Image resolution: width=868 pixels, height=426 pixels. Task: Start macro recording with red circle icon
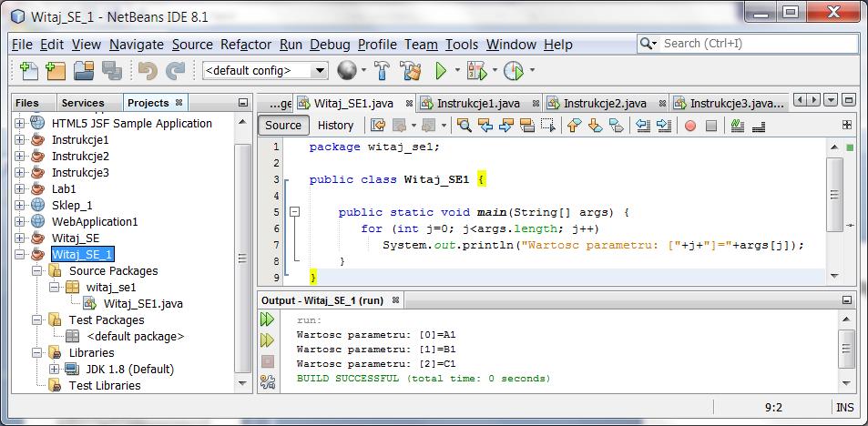(x=690, y=127)
